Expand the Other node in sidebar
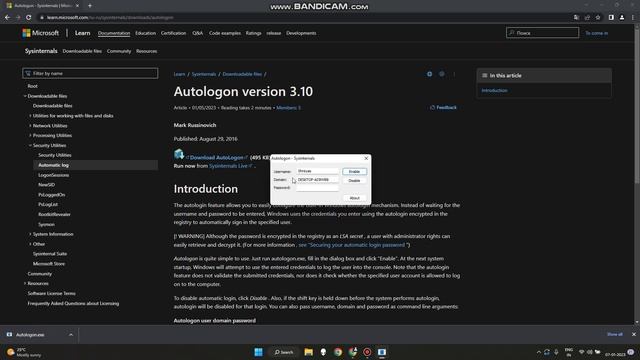 point(30,244)
